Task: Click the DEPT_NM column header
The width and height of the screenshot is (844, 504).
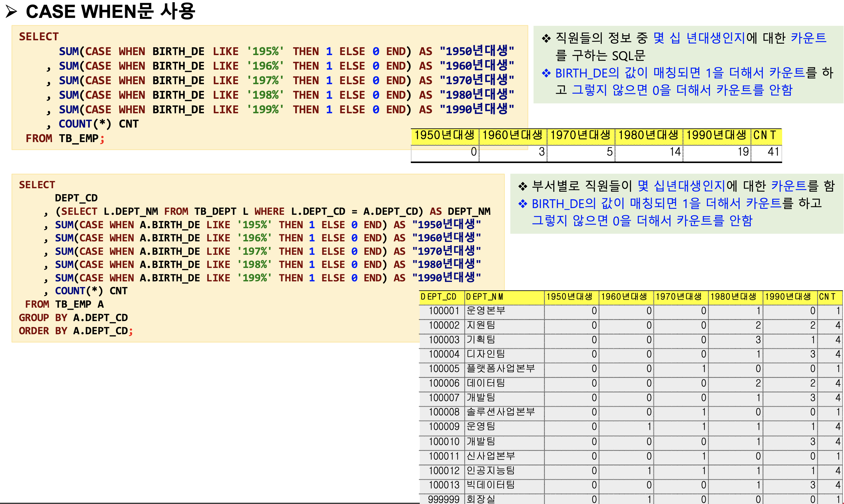Action: [x=484, y=297]
